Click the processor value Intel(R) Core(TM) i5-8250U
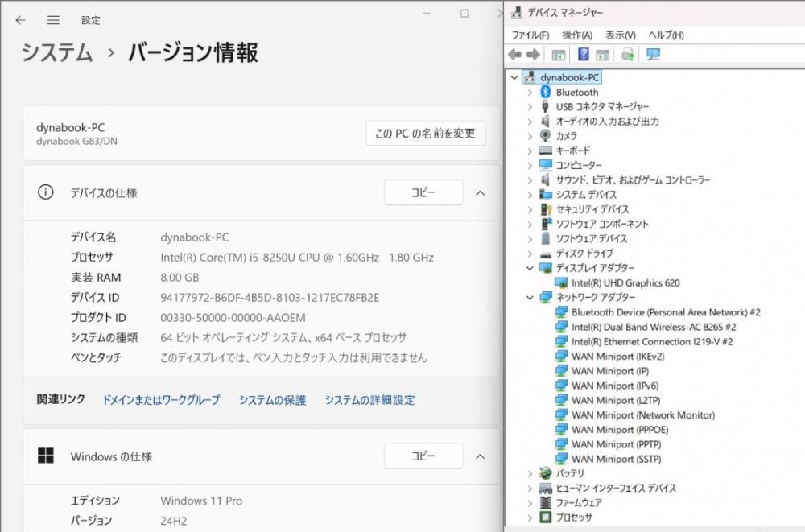805x532 pixels. (x=297, y=258)
